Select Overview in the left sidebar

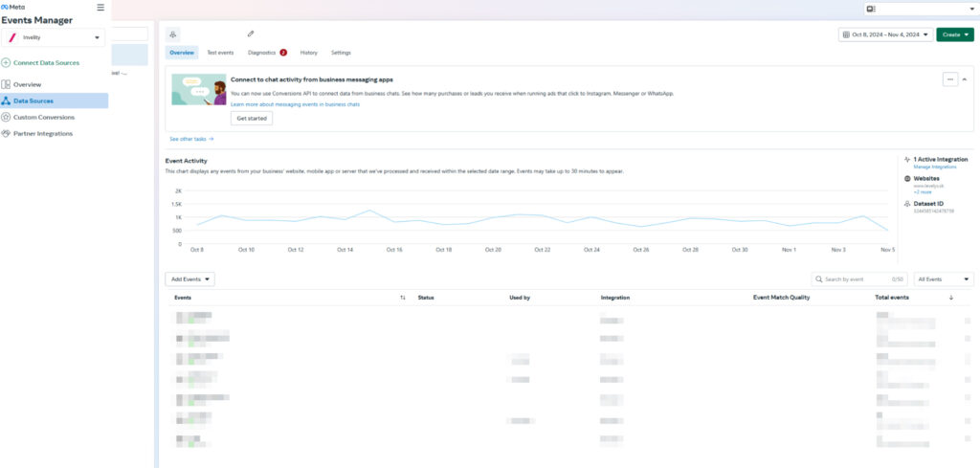point(27,84)
